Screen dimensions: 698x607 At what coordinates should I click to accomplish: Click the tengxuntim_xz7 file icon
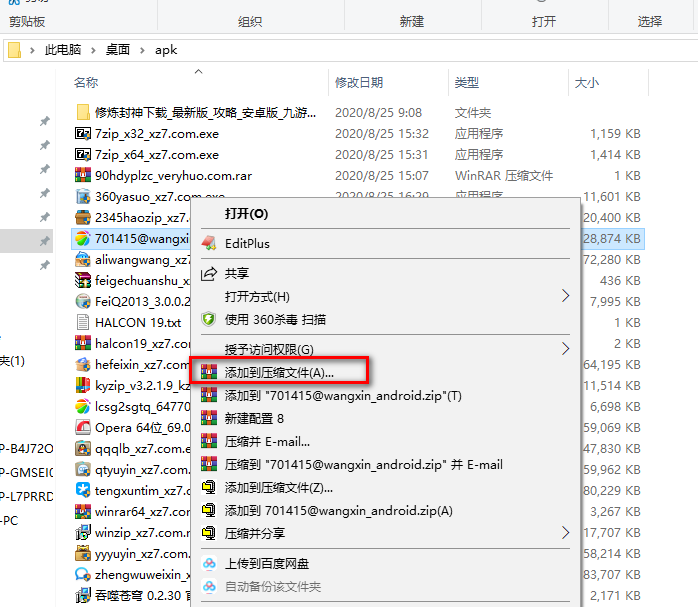point(83,490)
